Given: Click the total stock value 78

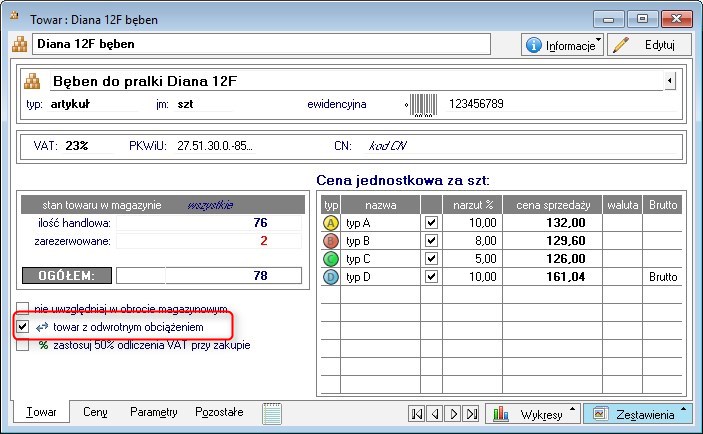Looking at the screenshot, I should click(x=260, y=275).
